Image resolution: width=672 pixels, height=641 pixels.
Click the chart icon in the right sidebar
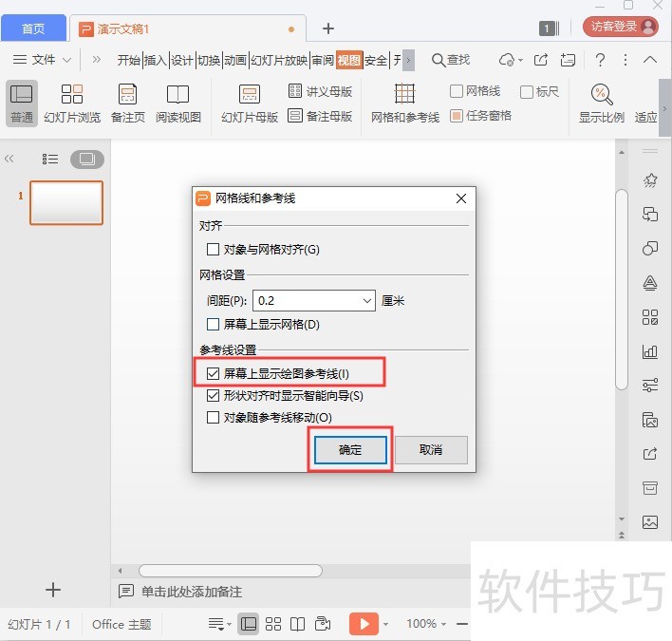click(650, 351)
